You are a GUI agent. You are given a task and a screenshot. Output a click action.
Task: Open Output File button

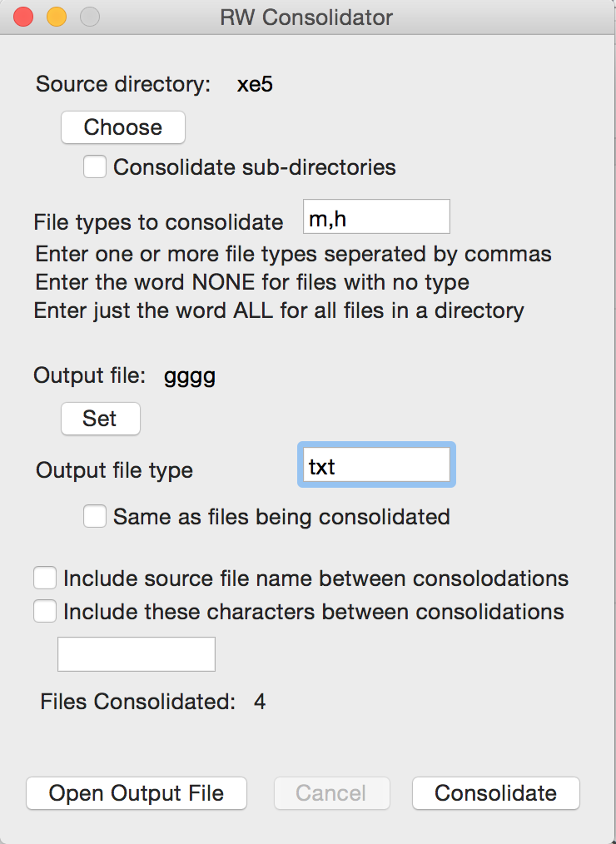point(137,793)
